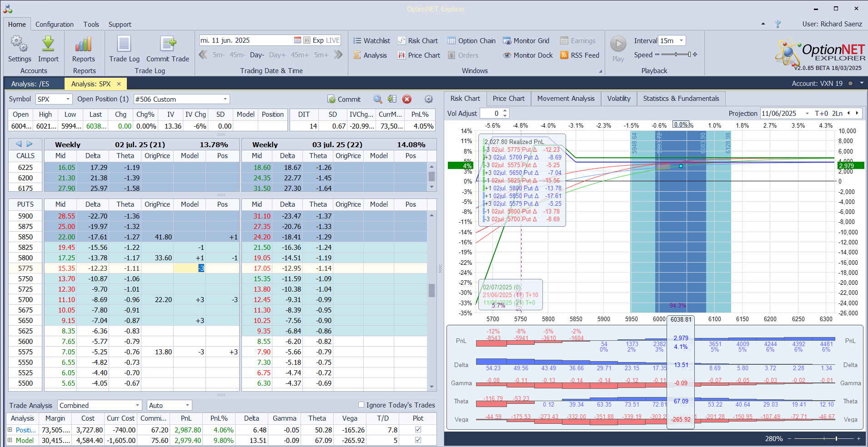Move projection forward with right arrow
This screenshot has width=868, height=447.
click(857, 113)
